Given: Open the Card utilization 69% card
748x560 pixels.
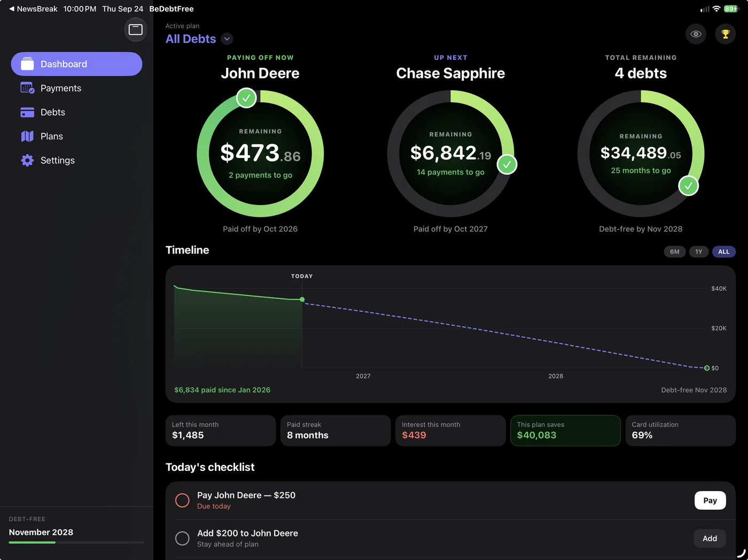Looking at the screenshot, I should (681, 430).
